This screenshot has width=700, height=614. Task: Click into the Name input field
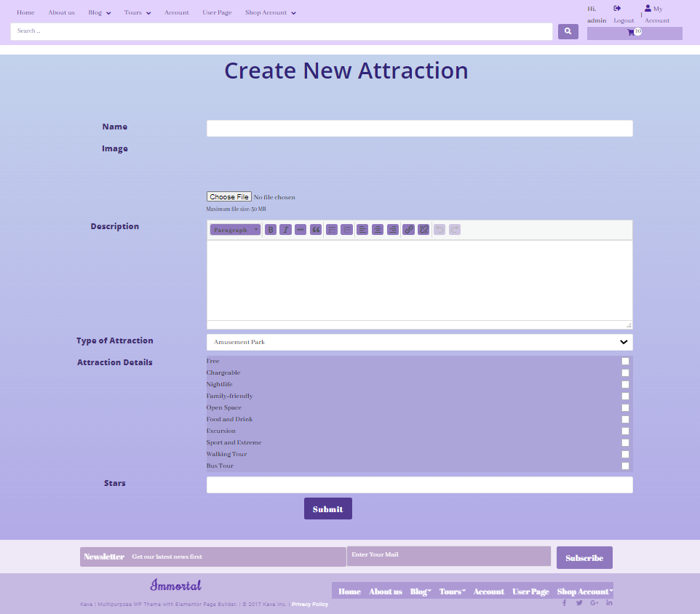pos(419,129)
